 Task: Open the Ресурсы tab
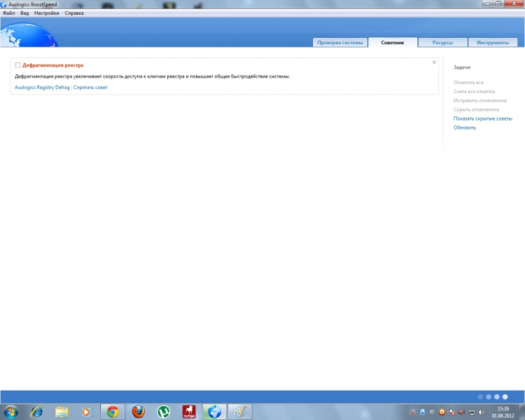point(442,43)
